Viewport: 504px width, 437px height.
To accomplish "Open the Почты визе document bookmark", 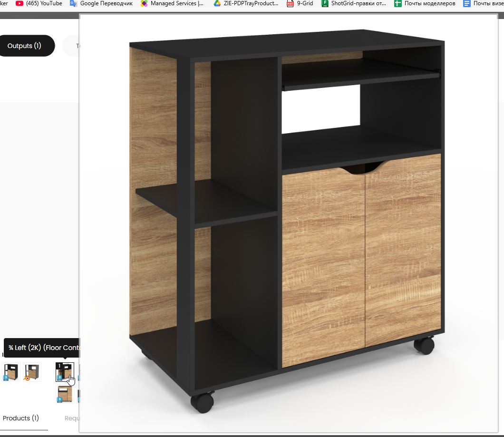I will (483, 3).
